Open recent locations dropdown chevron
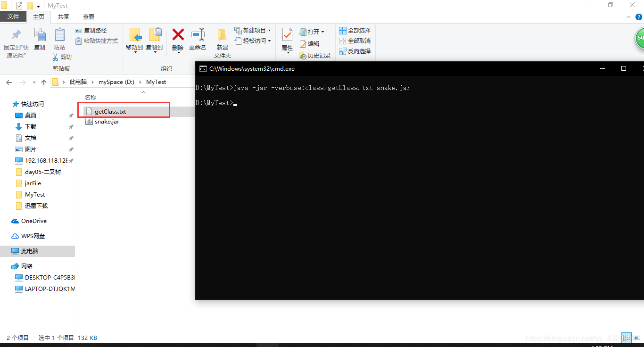Viewport: 644px width, 347px height. coord(34,83)
